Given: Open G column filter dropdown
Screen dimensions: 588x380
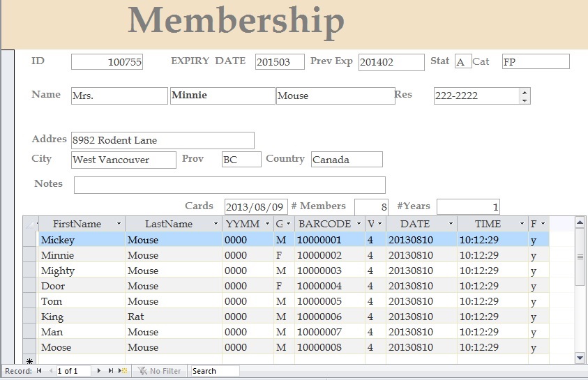Looking at the screenshot, I should tap(288, 224).
